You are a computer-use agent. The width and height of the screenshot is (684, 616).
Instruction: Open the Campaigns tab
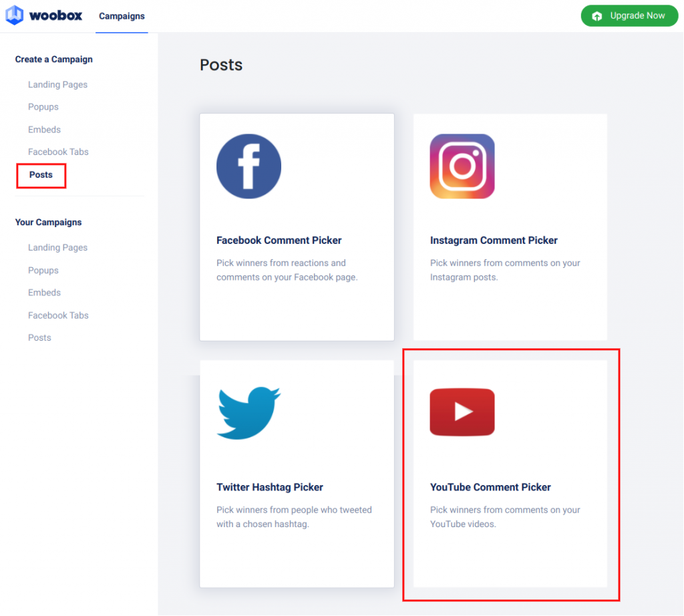[122, 16]
